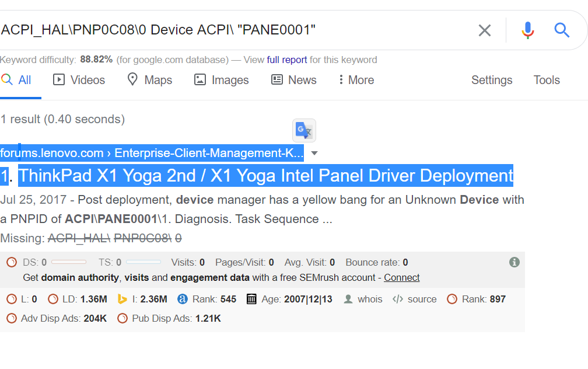Open the Tools dropdown
Image resolution: width=588 pixels, height=369 pixels.
click(546, 80)
